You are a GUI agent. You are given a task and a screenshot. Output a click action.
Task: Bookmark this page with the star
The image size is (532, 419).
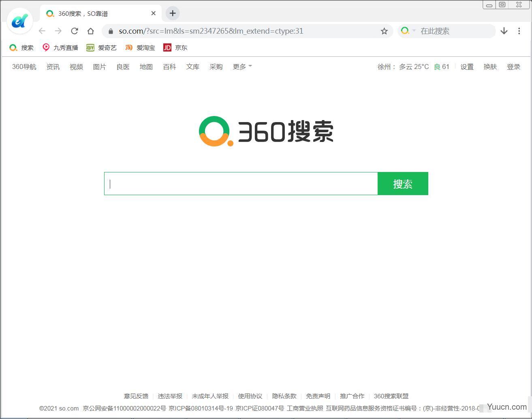click(384, 31)
